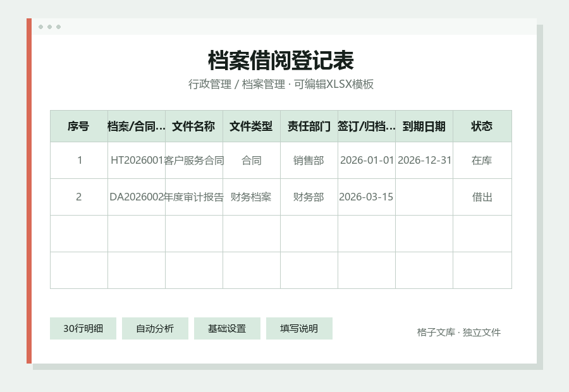569x392 pixels.
Task: Click the 档案/合同… column header
Action: pyautogui.click(x=137, y=126)
